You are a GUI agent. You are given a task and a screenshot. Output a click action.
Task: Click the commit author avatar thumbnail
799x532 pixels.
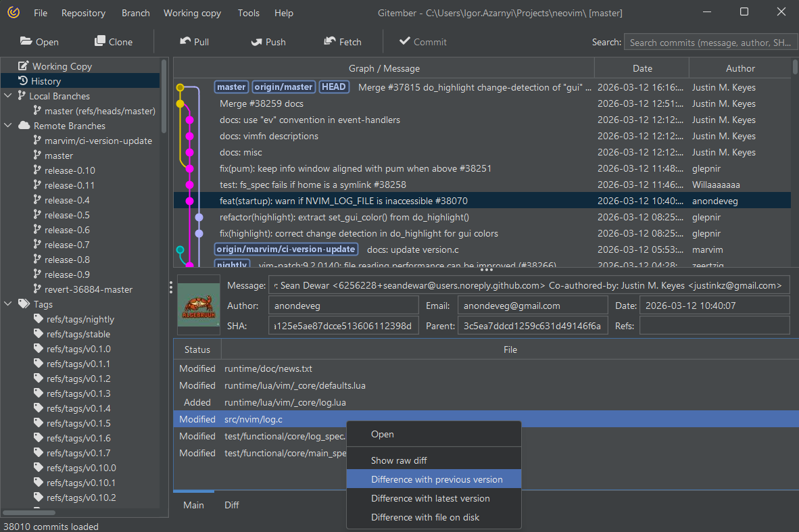point(199,305)
